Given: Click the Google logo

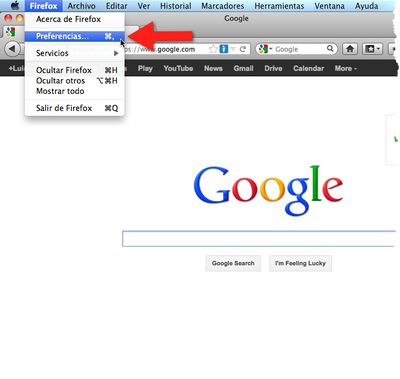Looking at the screenshot, I should pyautogui.click(x=268, y=190).
